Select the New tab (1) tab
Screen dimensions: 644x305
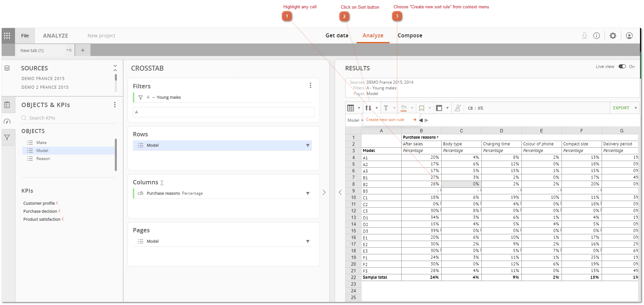coord(32,50)
